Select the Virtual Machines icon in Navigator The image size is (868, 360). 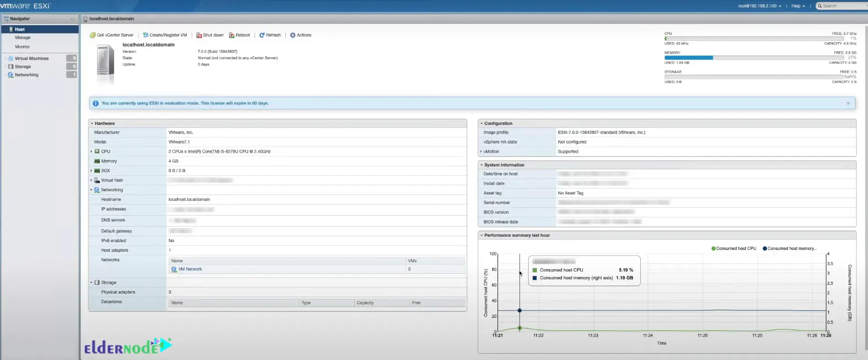pos(11,58)
